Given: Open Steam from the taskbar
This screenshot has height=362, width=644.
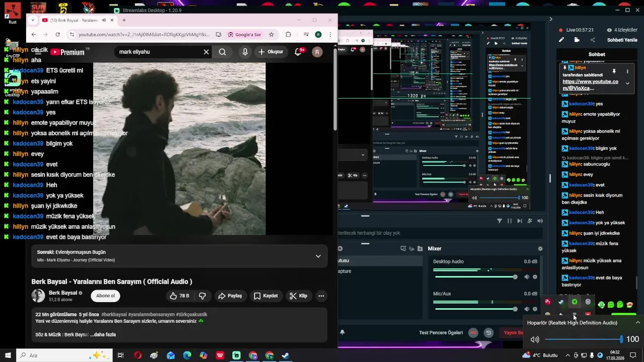Looking at the screenshot, I should coord(285,355).
